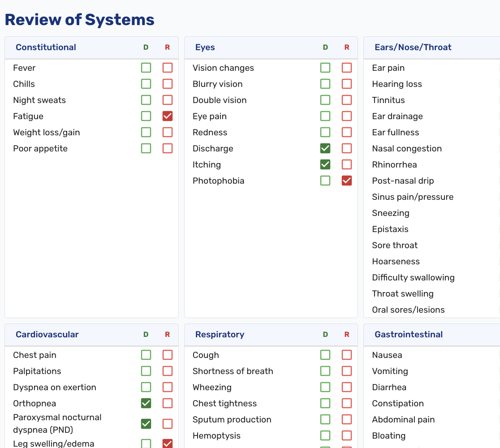The width and height of the screenshot is (500, 448).
Task: Click the Abdominal pain symptom label
Action: click(x=403, y=419)
